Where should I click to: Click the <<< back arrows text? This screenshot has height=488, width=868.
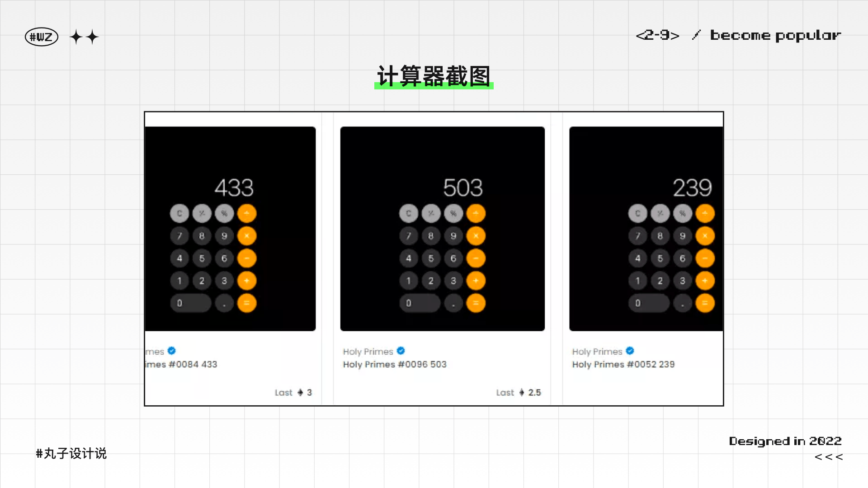(x=829, y=457)
